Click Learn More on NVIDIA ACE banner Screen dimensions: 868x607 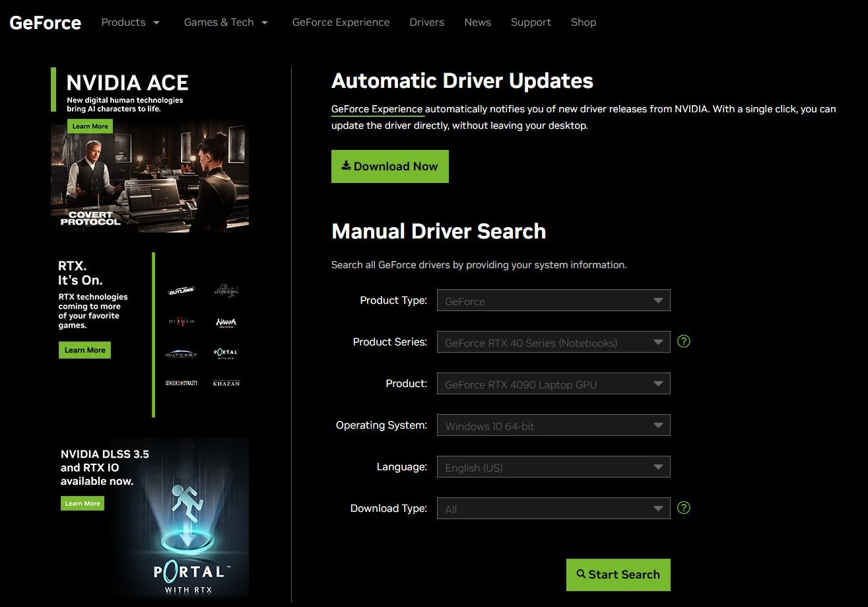coord(90,126)
